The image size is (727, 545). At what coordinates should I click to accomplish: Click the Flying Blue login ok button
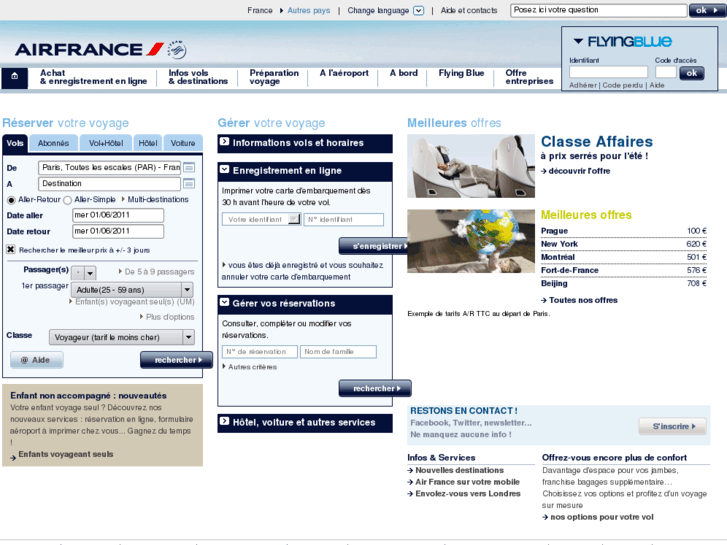(692, 73)
